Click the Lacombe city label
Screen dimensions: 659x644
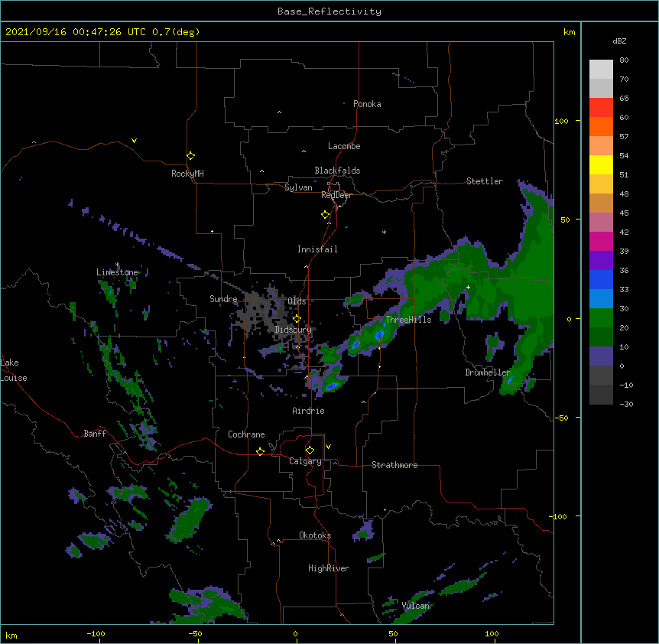pyautogui.click(x=344, y=146)
